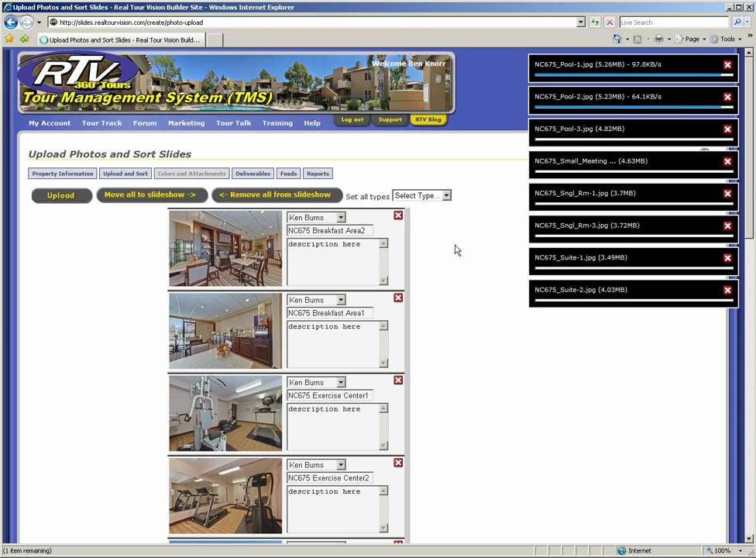Switch to Upload and Sort tab
This screenshot has height=558, width=756.
click(125, 174)
